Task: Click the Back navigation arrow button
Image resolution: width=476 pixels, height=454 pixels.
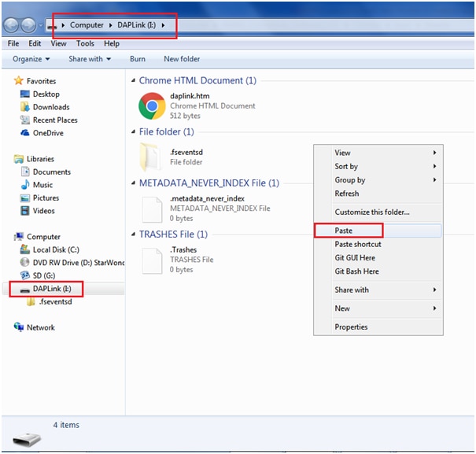Action: [x=12, y=25]
